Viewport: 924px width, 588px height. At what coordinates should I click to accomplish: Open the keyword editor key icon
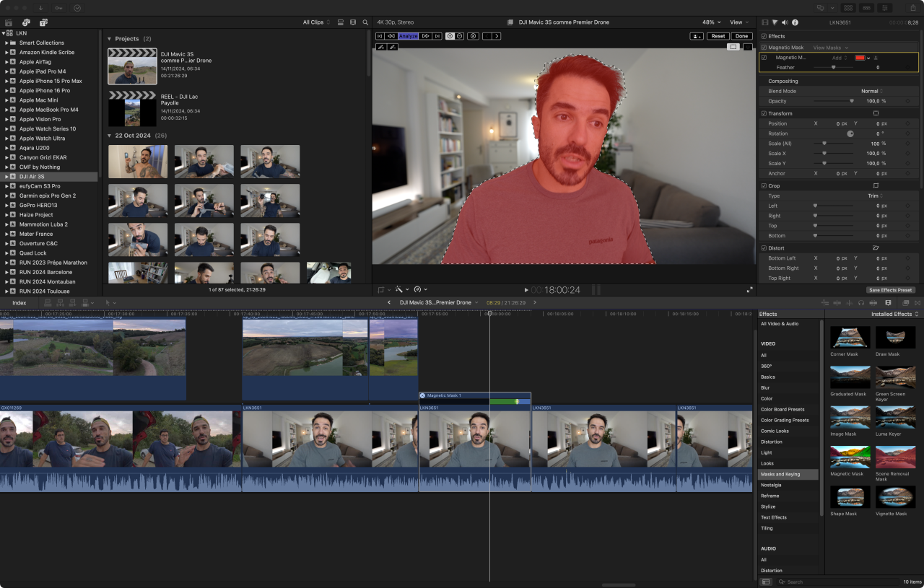tap(58, 8)
